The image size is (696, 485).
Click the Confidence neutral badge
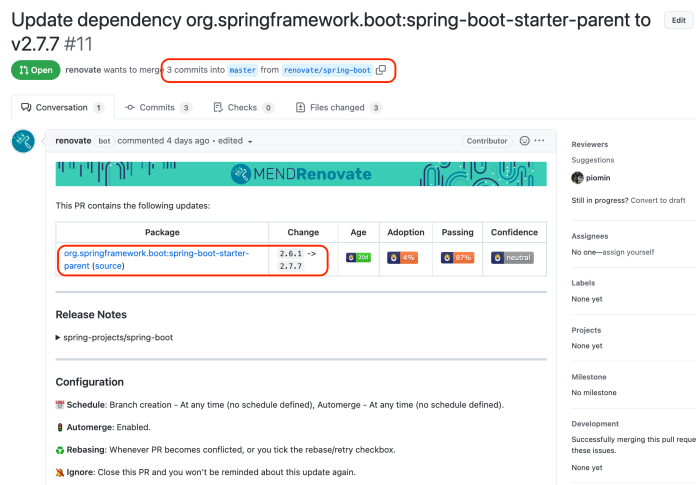point(512,257)
